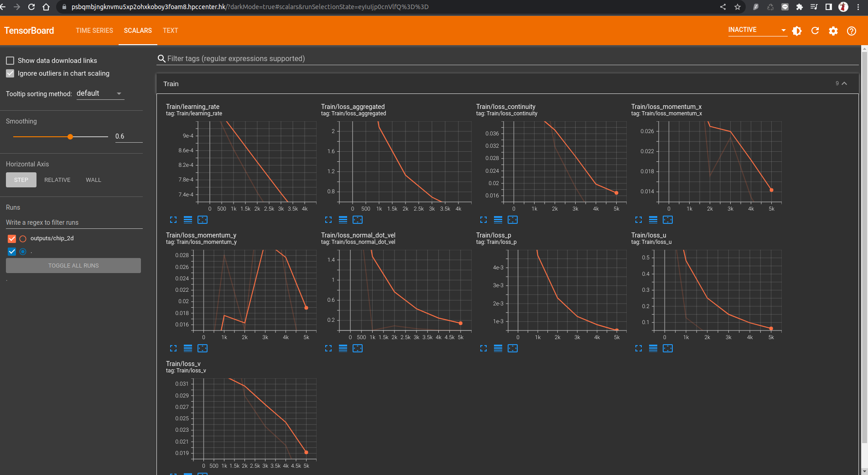Open the browser share icon
This screenshot has width=868, height=475.
pyautogui.click(x=723, y=7)
